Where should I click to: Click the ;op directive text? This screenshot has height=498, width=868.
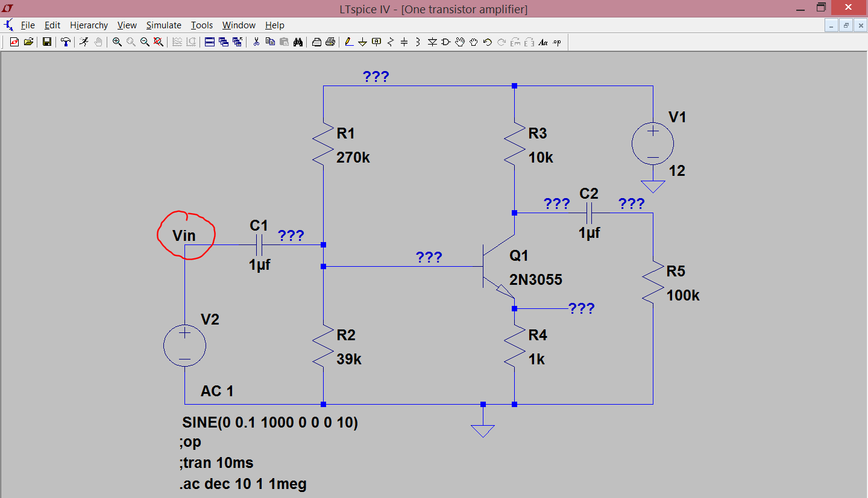click(x=190, y=443)
